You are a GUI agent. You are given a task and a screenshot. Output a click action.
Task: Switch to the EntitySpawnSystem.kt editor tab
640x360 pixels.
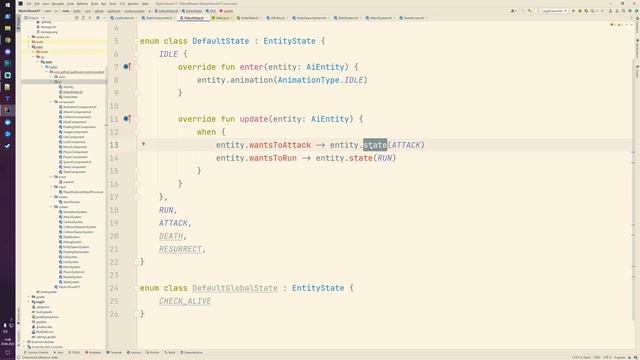[310, 18]
